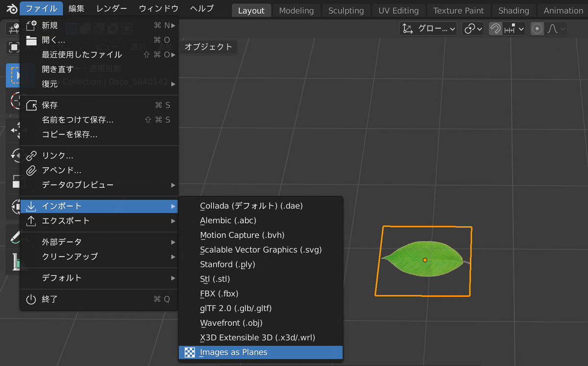This screenshot has height=366, width=588.
Task: Import Wavefront (.obj) file
Action: pos(261,323)
